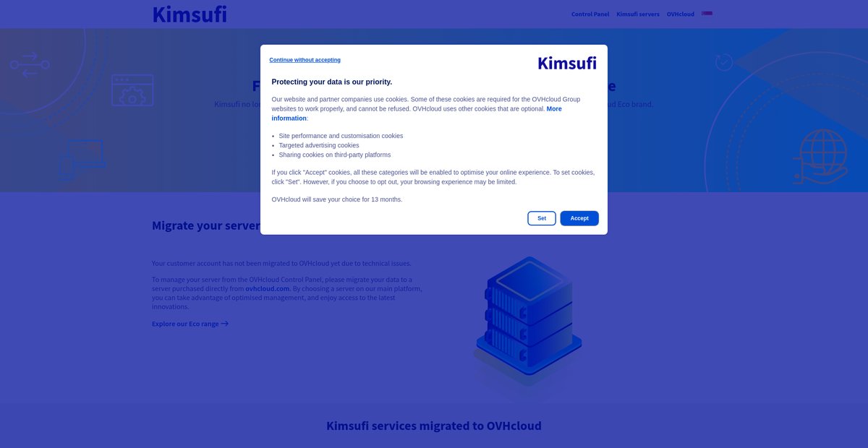Click the Kimsufi services migrated to OVHcloud heading
Viewport: 868px width, 448px height.
(434, 426)
